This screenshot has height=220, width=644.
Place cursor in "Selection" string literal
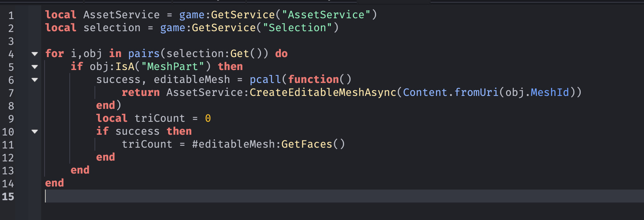pos(297,27)
